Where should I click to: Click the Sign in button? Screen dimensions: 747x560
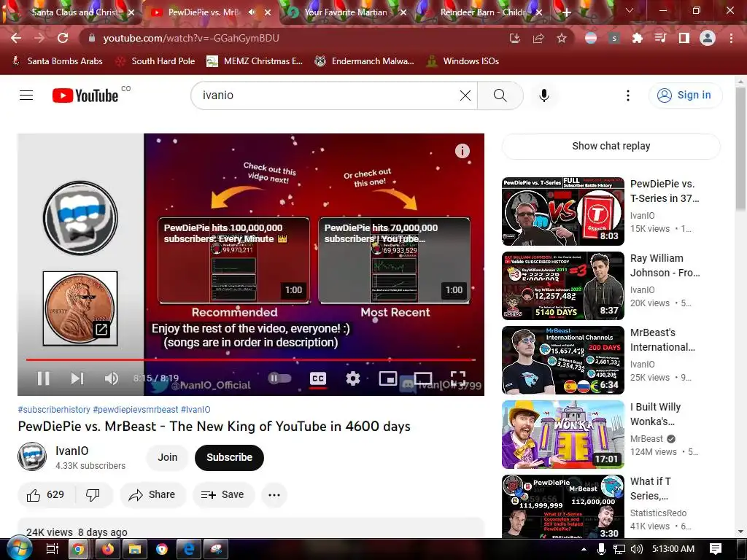pyautogui.click(x=685, y=96)
